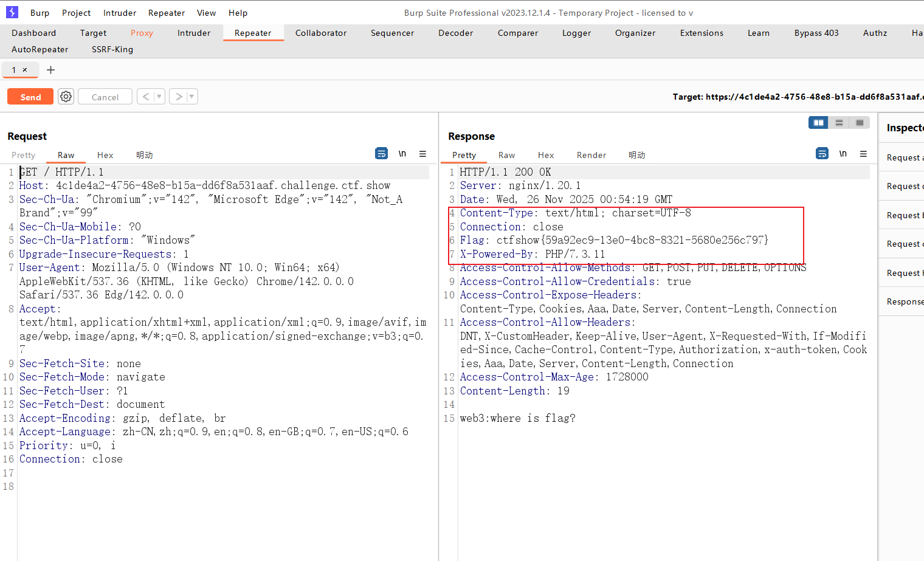Click response body 'web3:where is flag?'
The image size is (924, 561).
pos(517,418)
